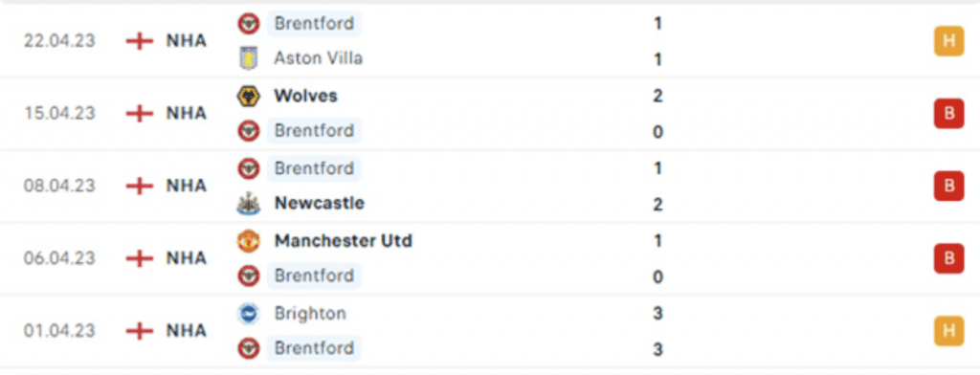980x375 pixels.
Task: Click Brentford crest in Aston Villa match
Action: pos(248,24)
